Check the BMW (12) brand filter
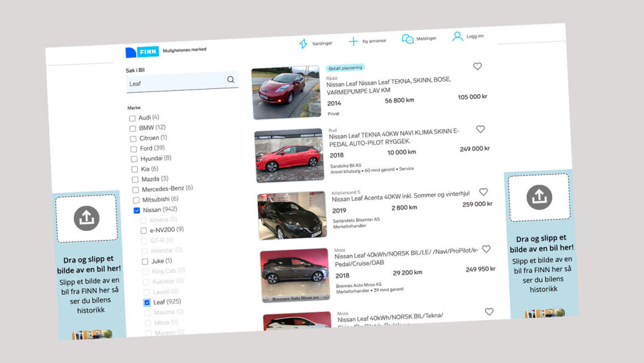Image resolution: width=644 pixels, height=363 pixels. [x=133, y=129]
